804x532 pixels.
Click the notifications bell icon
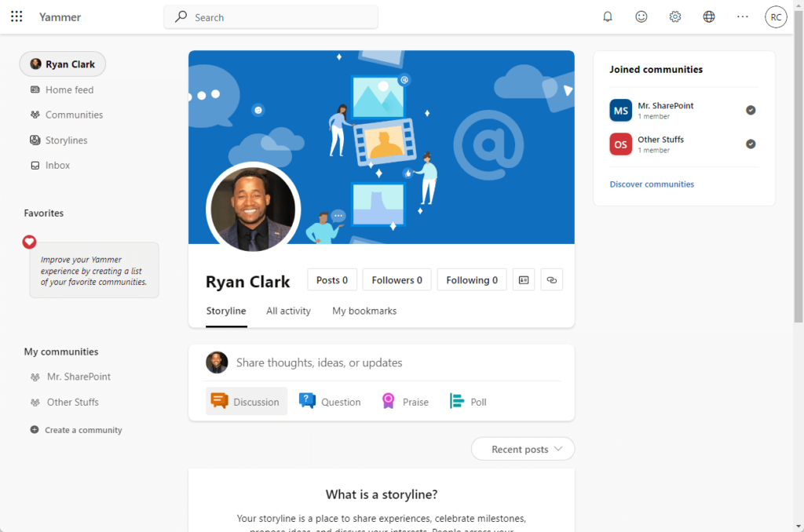coord(608,17)
